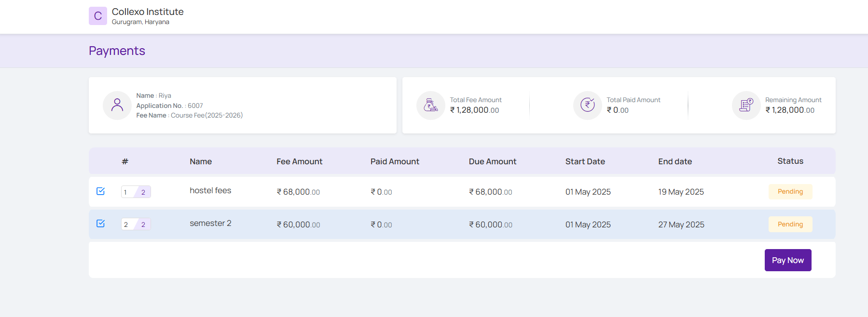
Task: Select the semester 2 row name
Action: coord(210,224)
